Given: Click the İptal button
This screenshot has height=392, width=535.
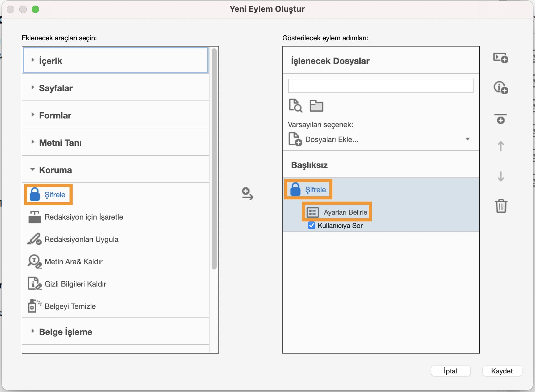Looking at the screenshot, I should [x=450, y=371].
